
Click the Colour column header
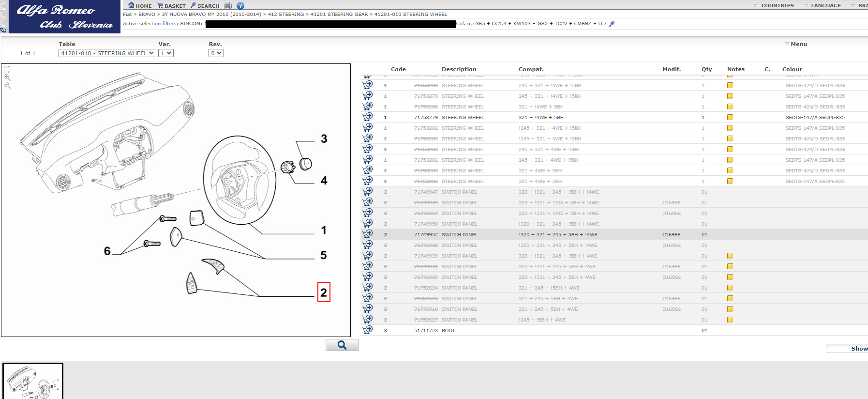pos(792,69)
